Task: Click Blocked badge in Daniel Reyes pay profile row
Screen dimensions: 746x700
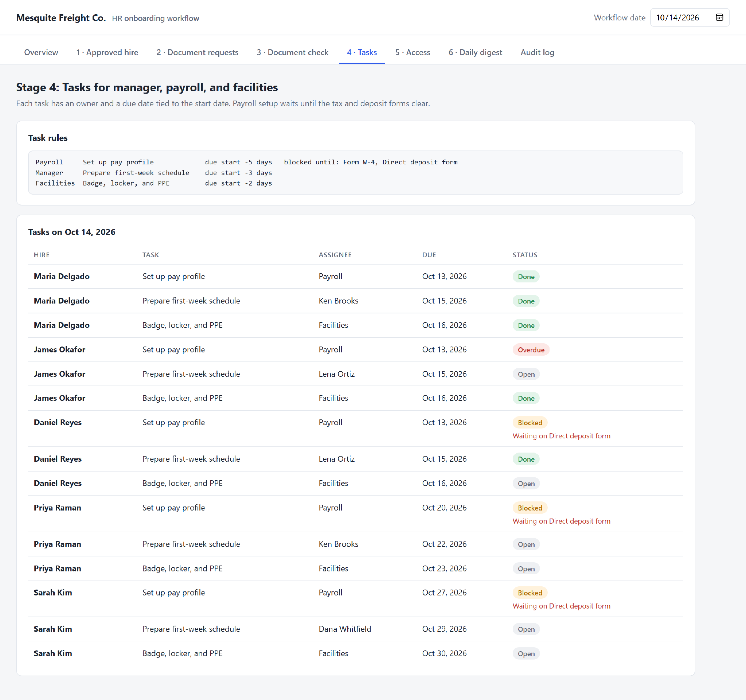Action: [530, 422]
